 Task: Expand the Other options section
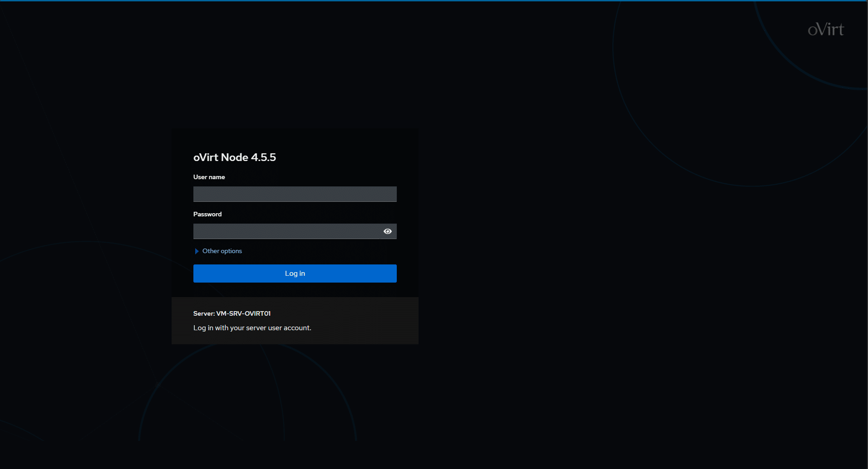pos(218,251)
